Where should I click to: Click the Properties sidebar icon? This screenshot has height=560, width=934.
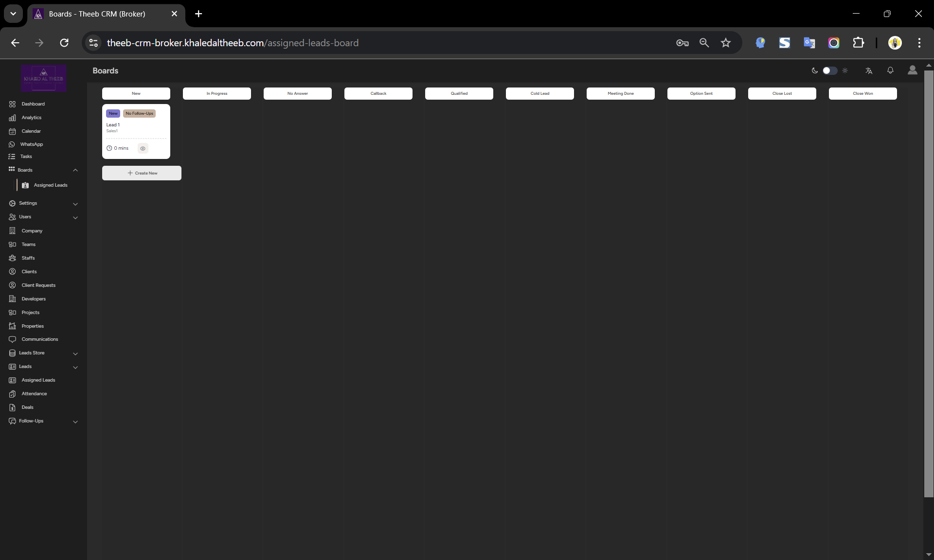(12, 326)
